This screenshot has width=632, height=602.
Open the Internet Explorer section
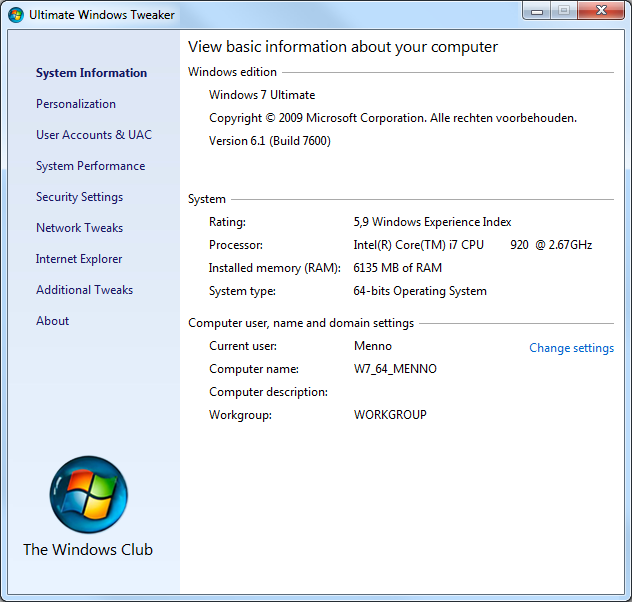[79, 259]
